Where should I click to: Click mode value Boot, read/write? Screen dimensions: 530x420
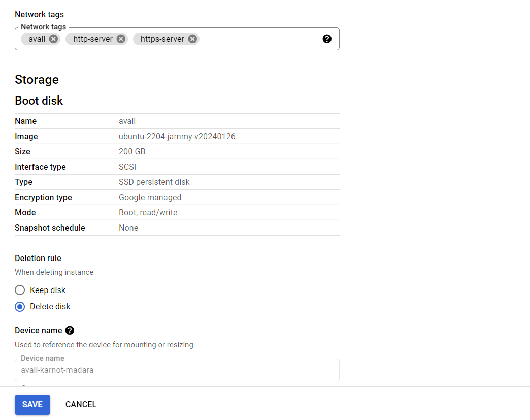(x=148, y=212)
